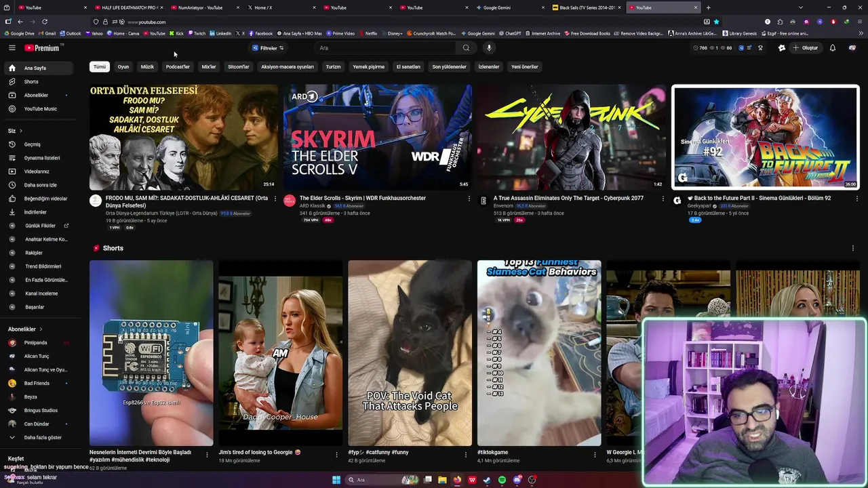Select the Sitcom'lar filter chip

pos(239,67)
